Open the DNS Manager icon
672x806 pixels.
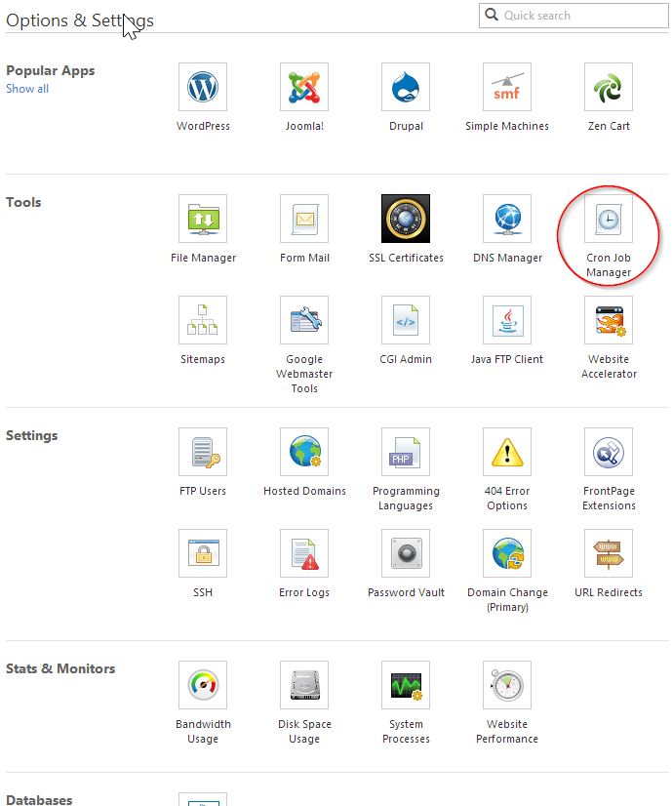(507, 219)
